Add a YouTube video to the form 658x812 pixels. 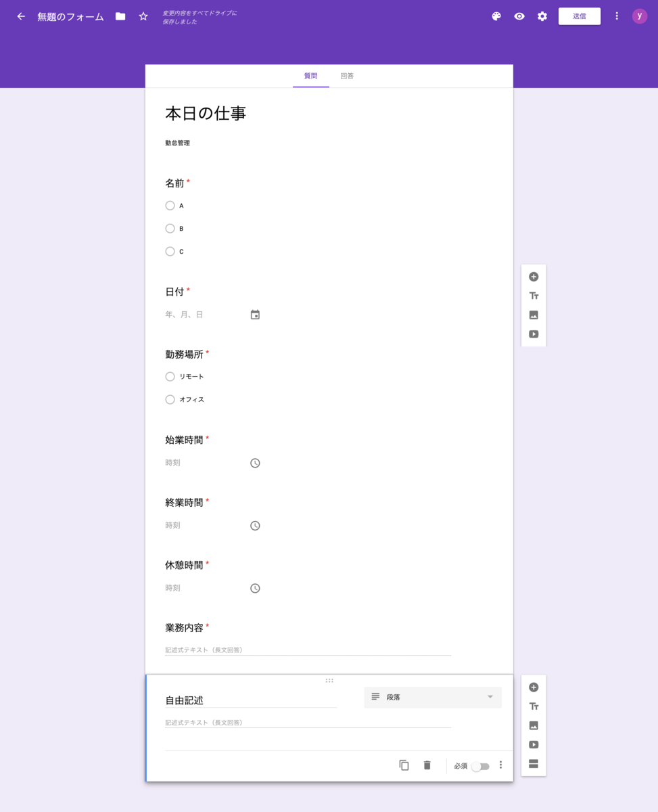(534, 744)
